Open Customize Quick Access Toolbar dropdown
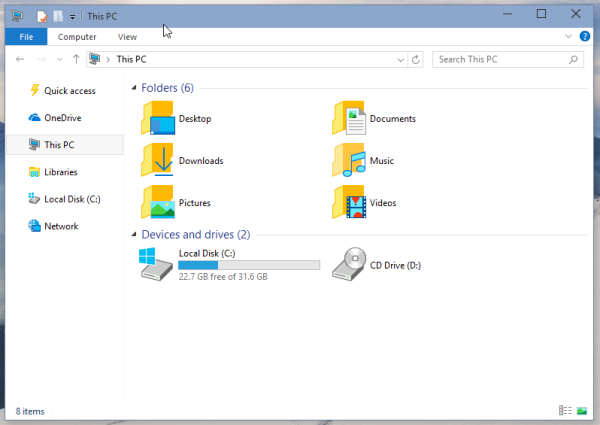 coord(72,17)
